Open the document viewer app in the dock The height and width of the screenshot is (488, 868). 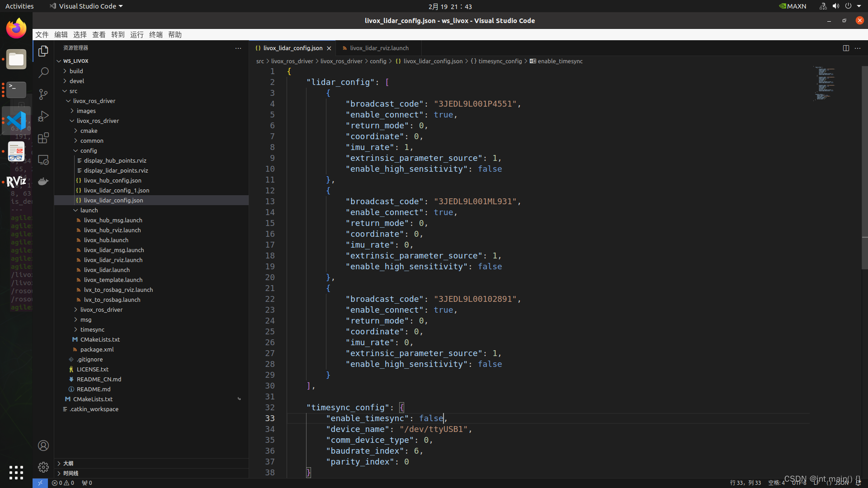(x=16, y=151)
